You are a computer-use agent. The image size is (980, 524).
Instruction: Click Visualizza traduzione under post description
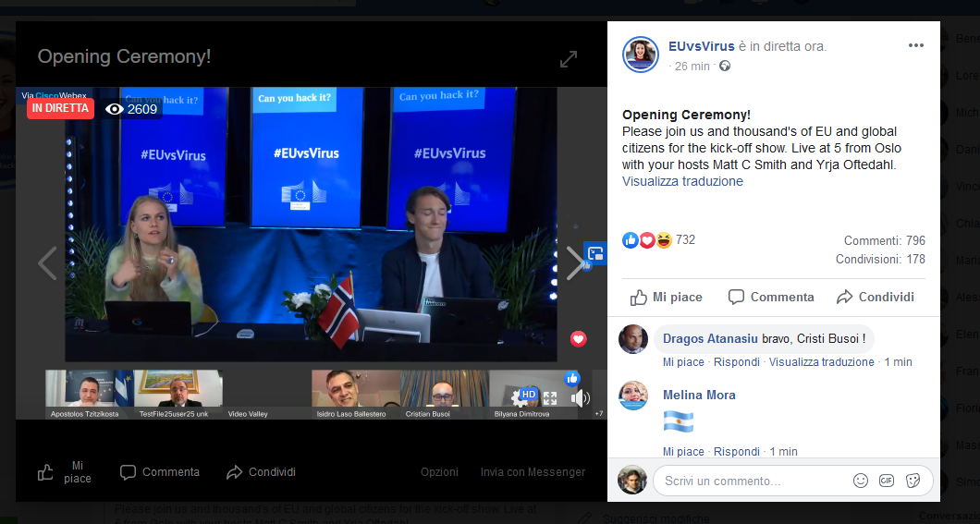tap(682, 182)
